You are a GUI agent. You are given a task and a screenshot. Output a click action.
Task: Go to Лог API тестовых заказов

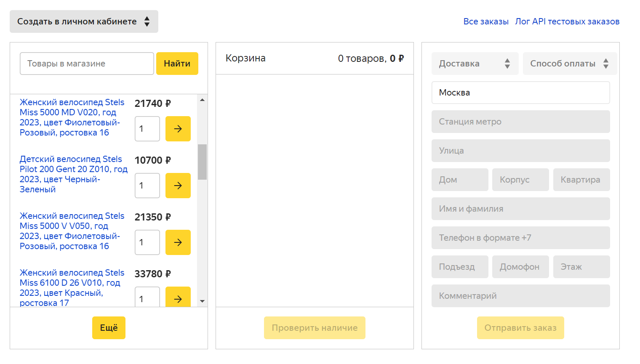click(567, 21)
